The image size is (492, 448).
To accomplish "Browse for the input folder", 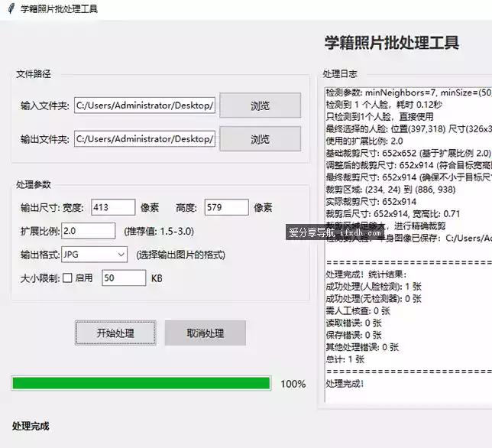I will (260, 106).
